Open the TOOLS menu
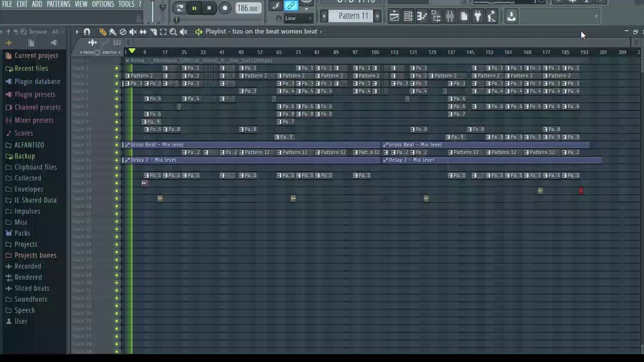644x362 pixels. pos(127,4)
